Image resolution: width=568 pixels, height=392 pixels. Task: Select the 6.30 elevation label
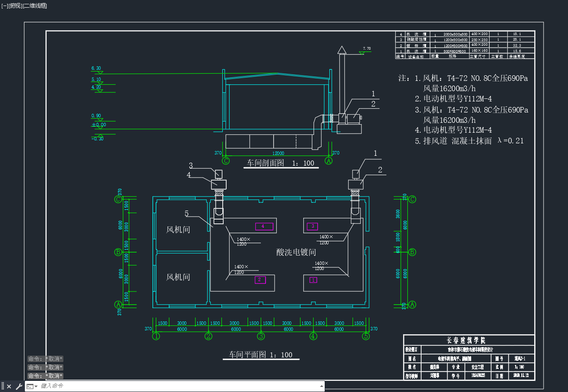96,68
